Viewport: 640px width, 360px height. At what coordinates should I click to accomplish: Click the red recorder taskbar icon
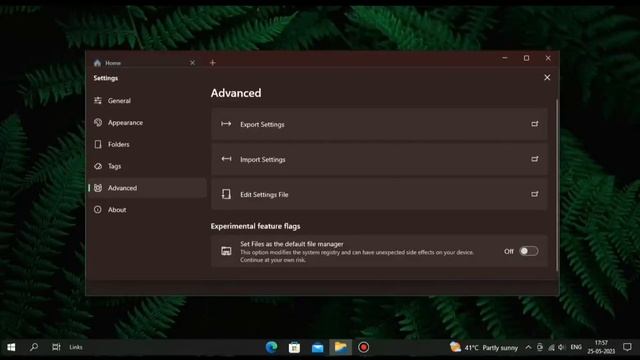[364, 347]
